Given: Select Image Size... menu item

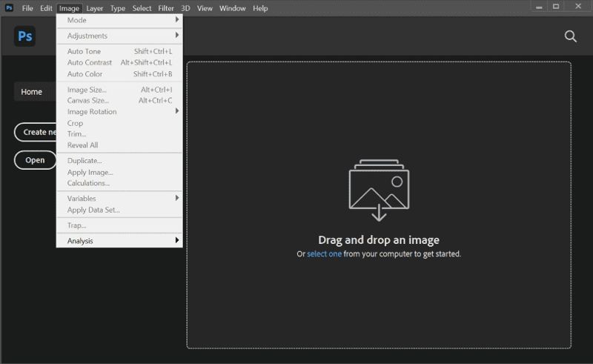Looking at the screenshot, I should pyautogui.click(x=119, y=90).
